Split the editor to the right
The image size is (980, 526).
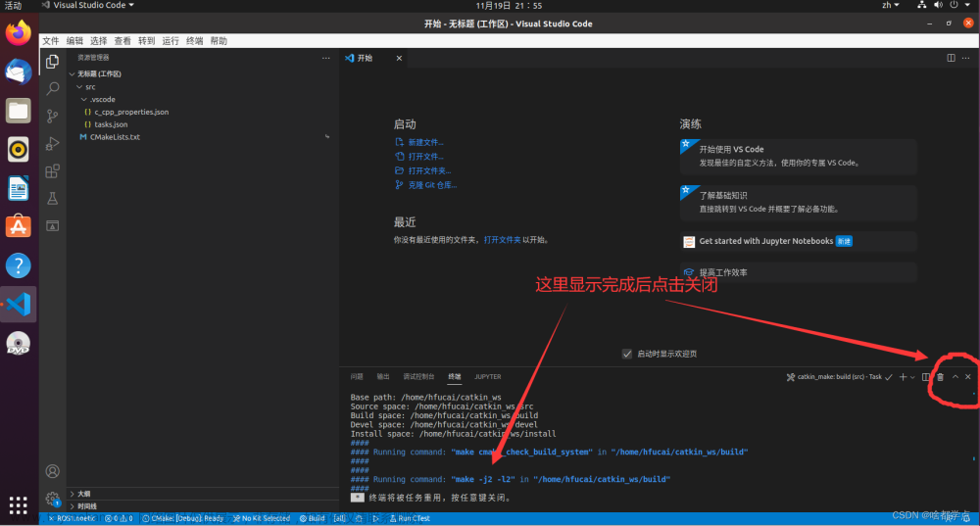951,58
